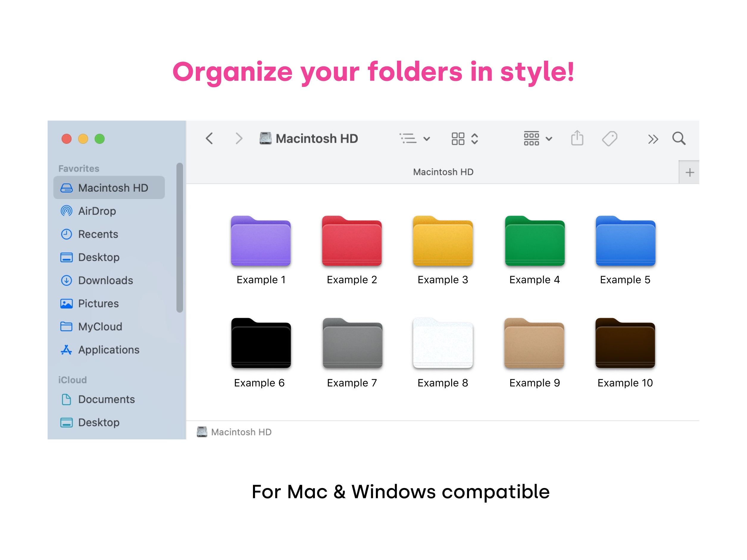Click the Tag icon in the toolbar

[610, 138]
